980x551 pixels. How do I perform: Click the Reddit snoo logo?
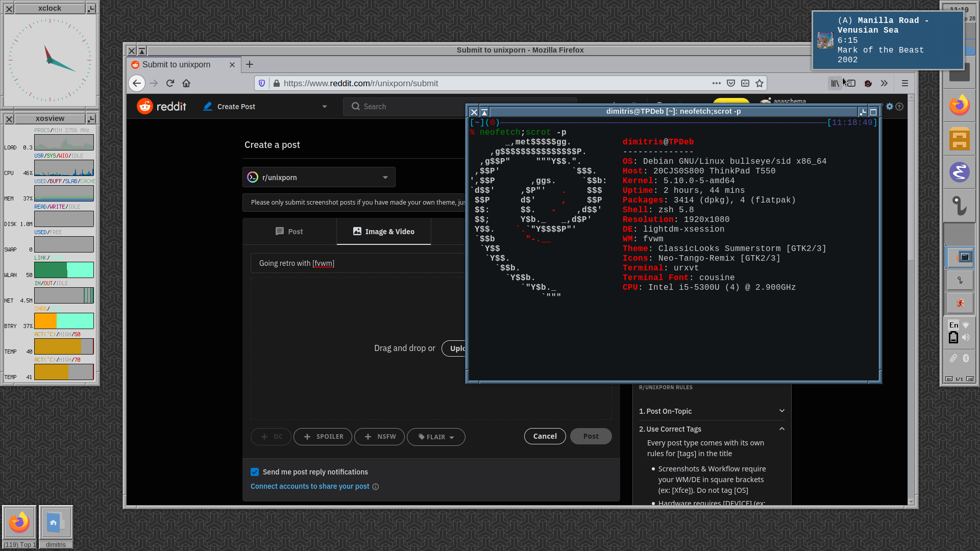(145, 106)
